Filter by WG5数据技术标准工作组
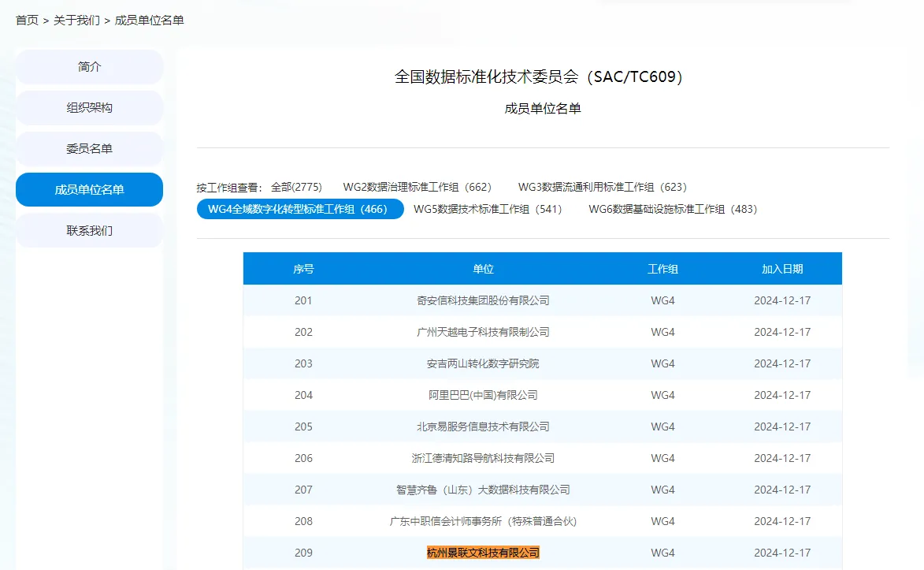The height and width of the screenshot is (570, 924). [x=488, y=209]
